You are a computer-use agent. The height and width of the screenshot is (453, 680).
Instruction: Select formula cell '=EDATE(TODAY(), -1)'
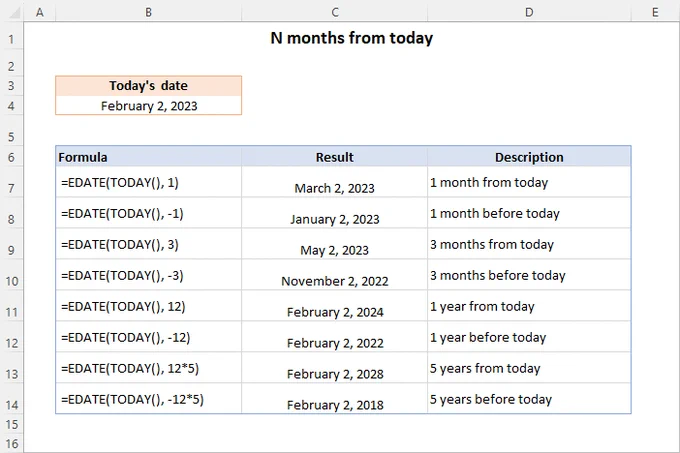click(148, 213)
